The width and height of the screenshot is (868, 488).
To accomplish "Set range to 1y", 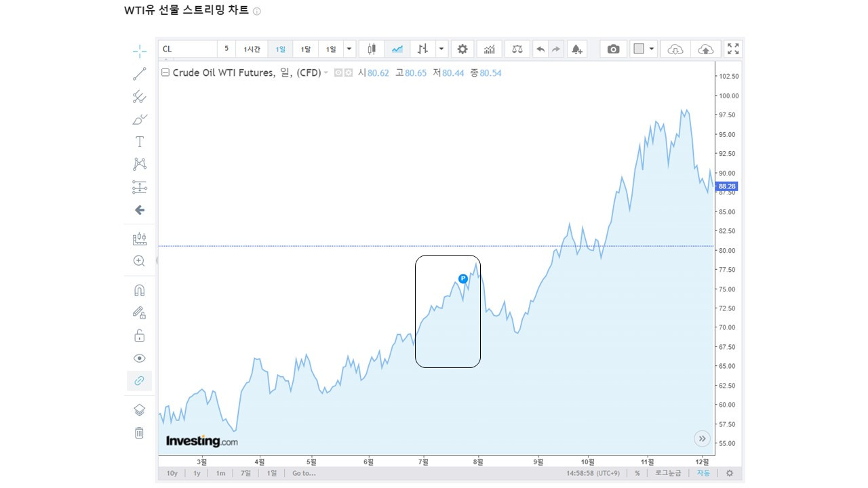I will pos(197,473).
